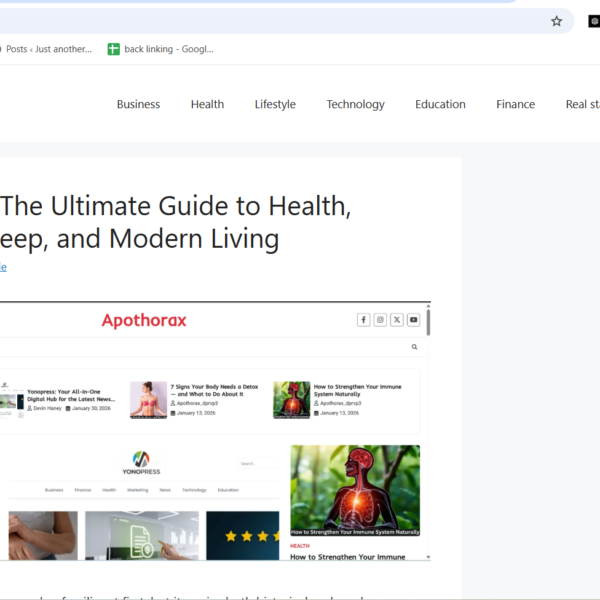
Task: Go to the Health category
Action: click(207, 104)
